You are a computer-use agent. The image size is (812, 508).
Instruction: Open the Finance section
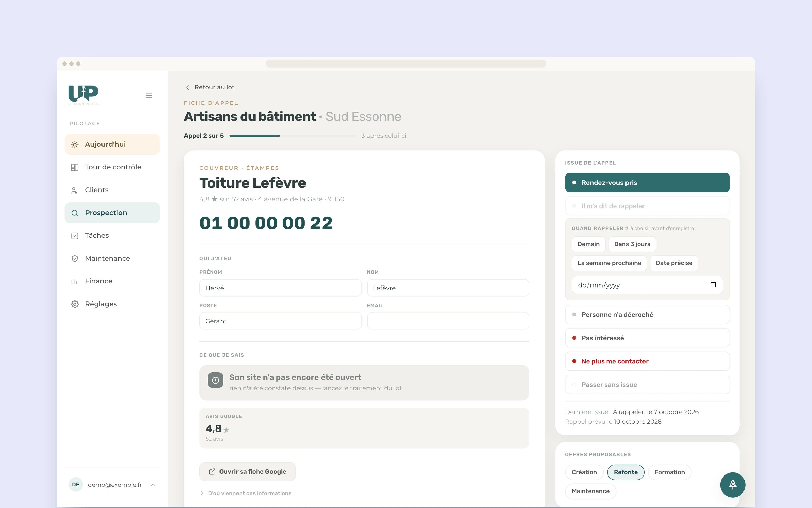[x=112, y=281]
